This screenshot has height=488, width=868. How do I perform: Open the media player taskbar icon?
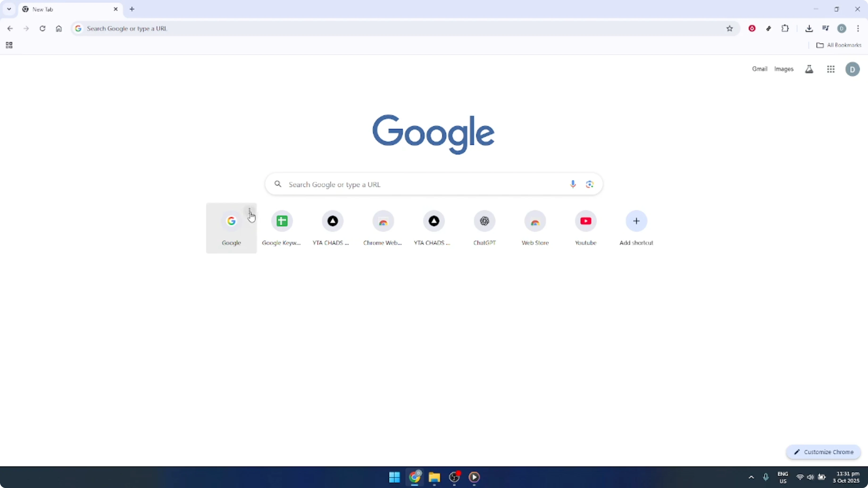474,477
